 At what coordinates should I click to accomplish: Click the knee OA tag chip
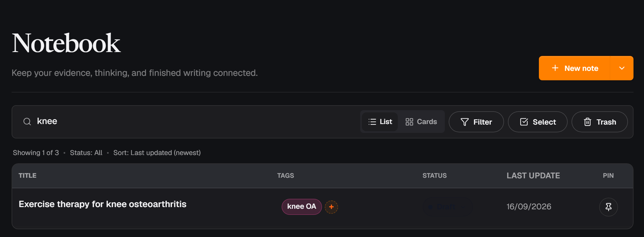coord(302,207)
